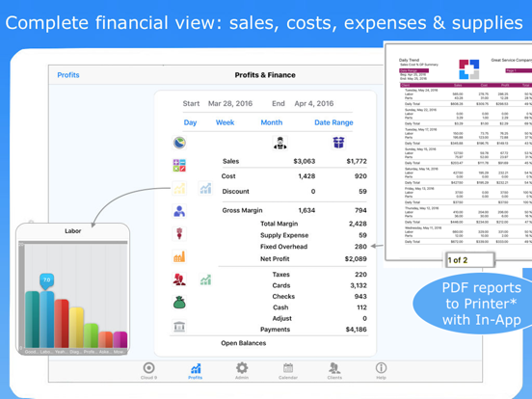Viewport: 532px width, 399px height.
Task: Click the parts box column icon
Action: point(338,143)
